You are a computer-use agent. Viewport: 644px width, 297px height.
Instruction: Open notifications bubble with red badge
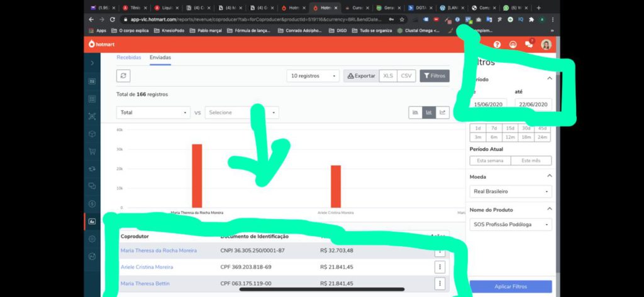[x=529, y=44]
